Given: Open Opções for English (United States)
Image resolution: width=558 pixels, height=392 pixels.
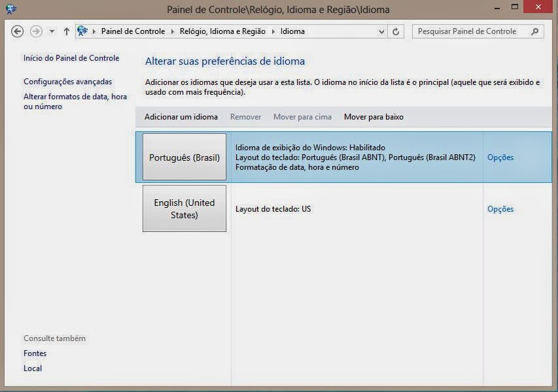Looking at the screenshot, I should (500, 209).
